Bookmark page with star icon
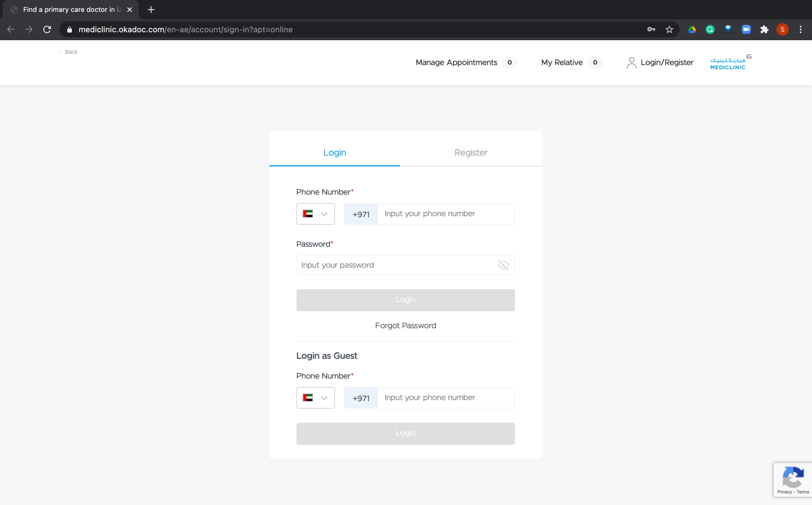This screenshot has width=812, height=505. point(669,30)
